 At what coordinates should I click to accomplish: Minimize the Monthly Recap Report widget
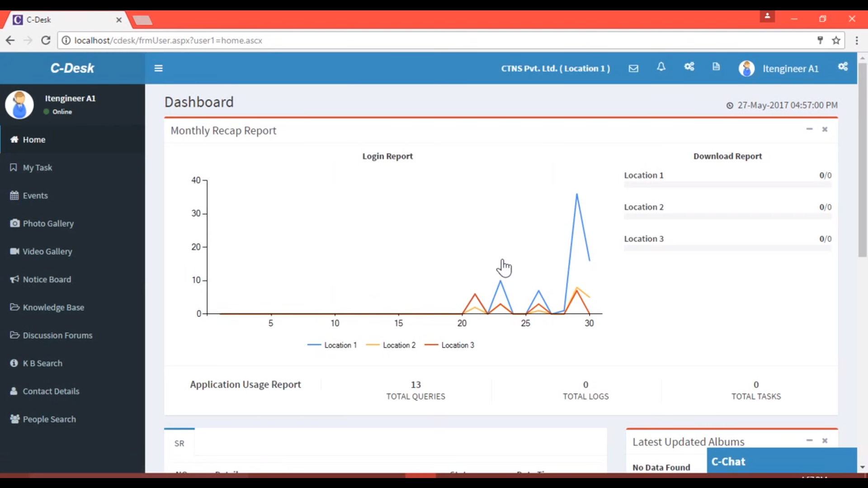click(809, 129)
